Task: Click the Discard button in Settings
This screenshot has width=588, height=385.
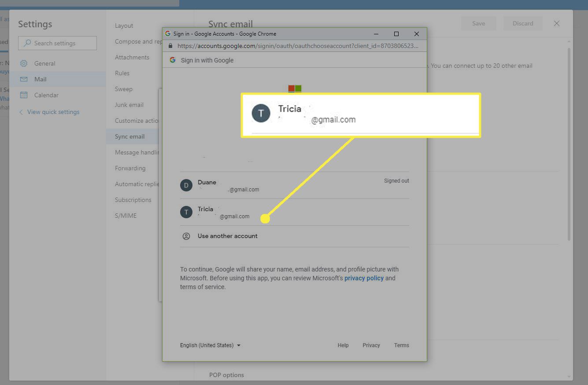Action: click(523, 24)
